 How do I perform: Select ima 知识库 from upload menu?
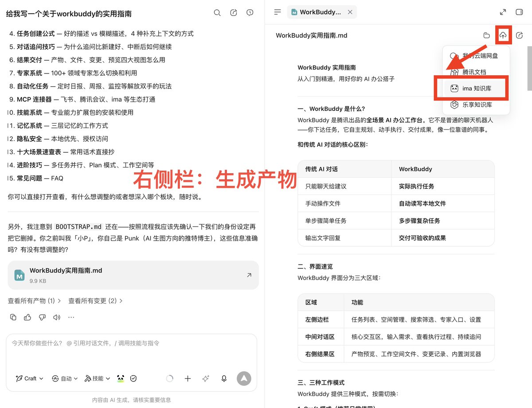tap(471, 88)
